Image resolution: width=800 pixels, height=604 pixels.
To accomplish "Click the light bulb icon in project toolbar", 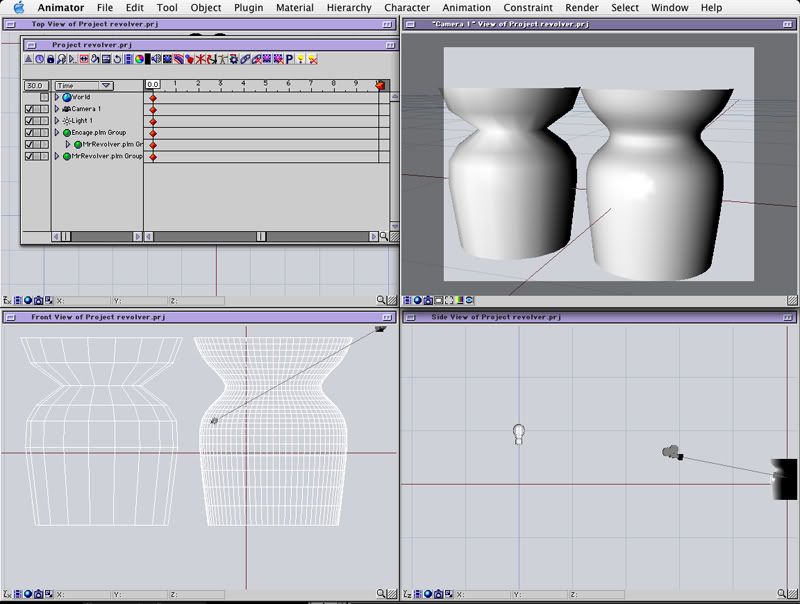I will (301, 60).
